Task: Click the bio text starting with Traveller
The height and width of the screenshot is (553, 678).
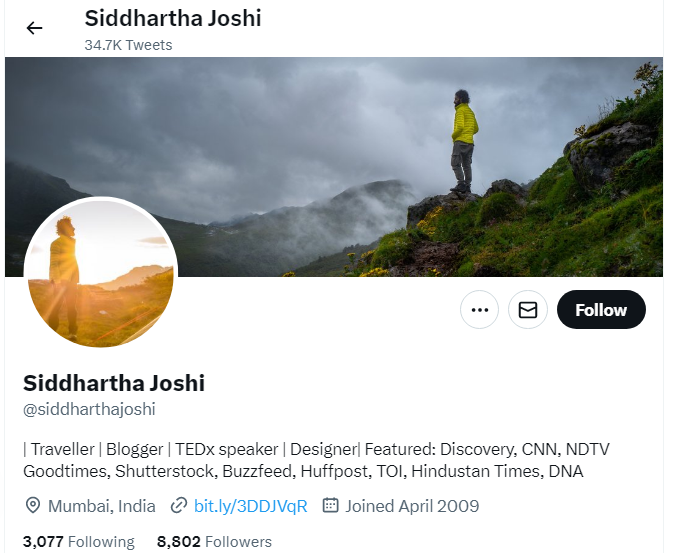Action: click(x=316, y=460)
